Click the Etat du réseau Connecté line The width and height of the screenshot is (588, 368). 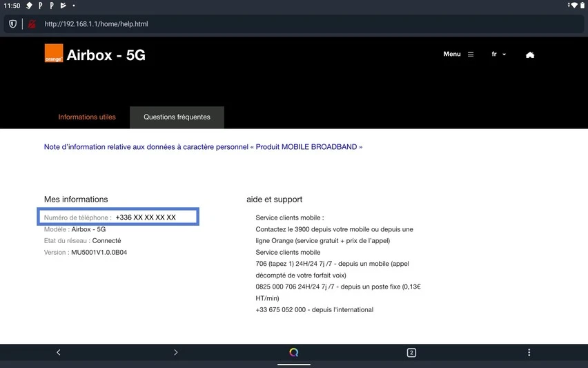(83, 240)
